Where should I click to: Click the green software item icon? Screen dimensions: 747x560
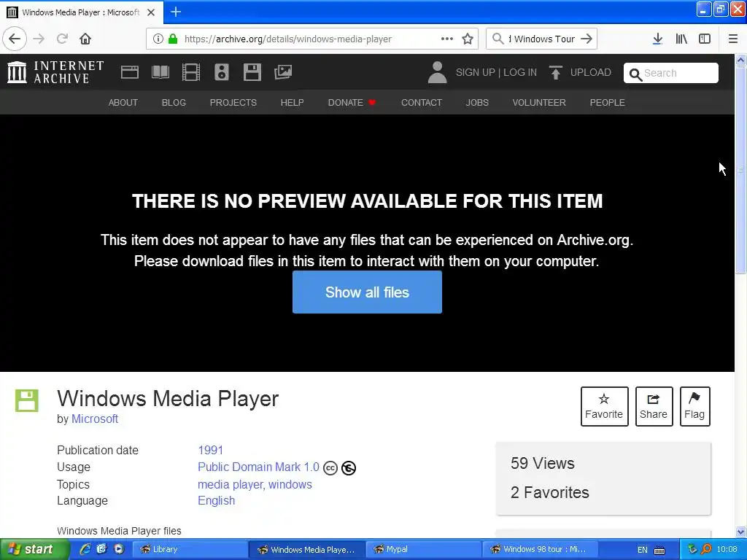(x=27, y=400)
